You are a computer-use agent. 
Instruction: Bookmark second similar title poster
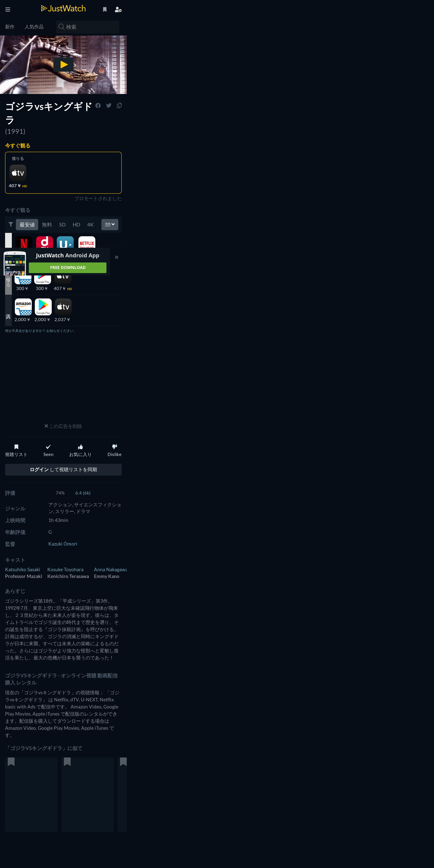coord(67,762)
